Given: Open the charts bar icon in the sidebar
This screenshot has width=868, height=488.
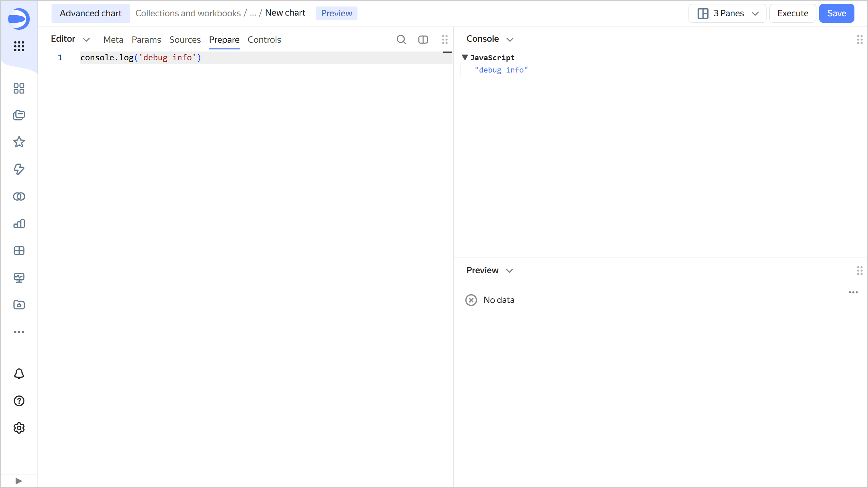Looking at the screenshot, I should pos(19,224).
